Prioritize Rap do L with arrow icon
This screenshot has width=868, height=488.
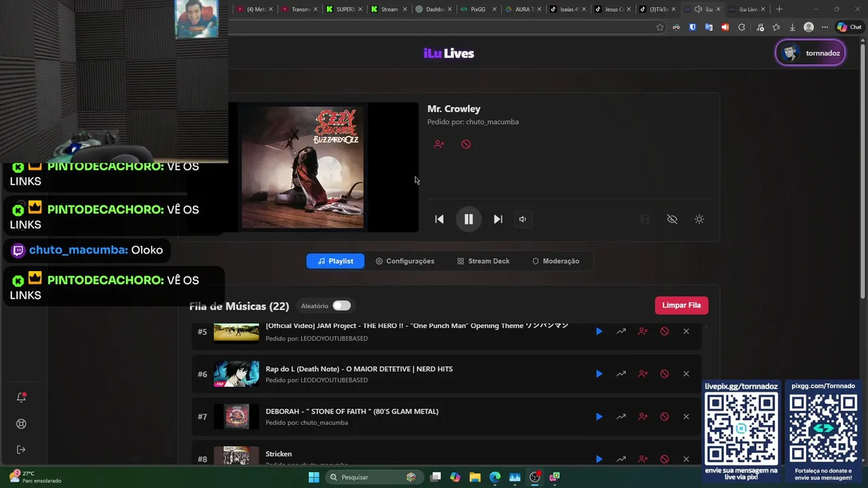click(621, 373)
